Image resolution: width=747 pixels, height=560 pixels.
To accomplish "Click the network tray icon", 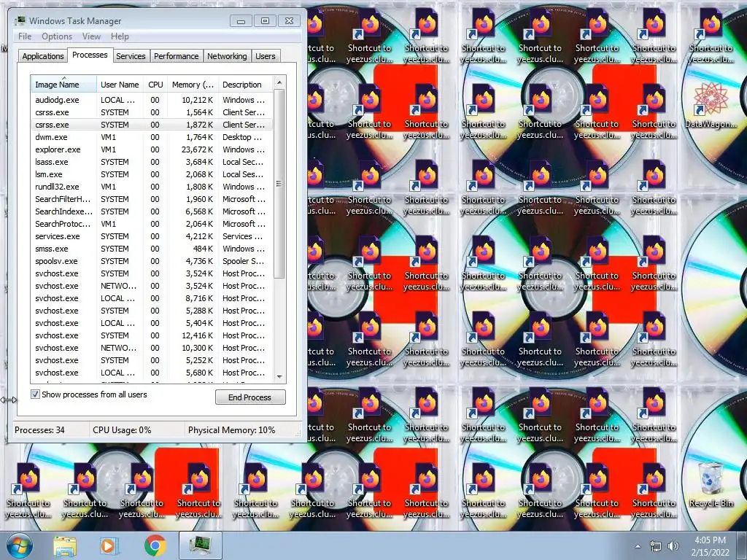I will coord(656,546).
